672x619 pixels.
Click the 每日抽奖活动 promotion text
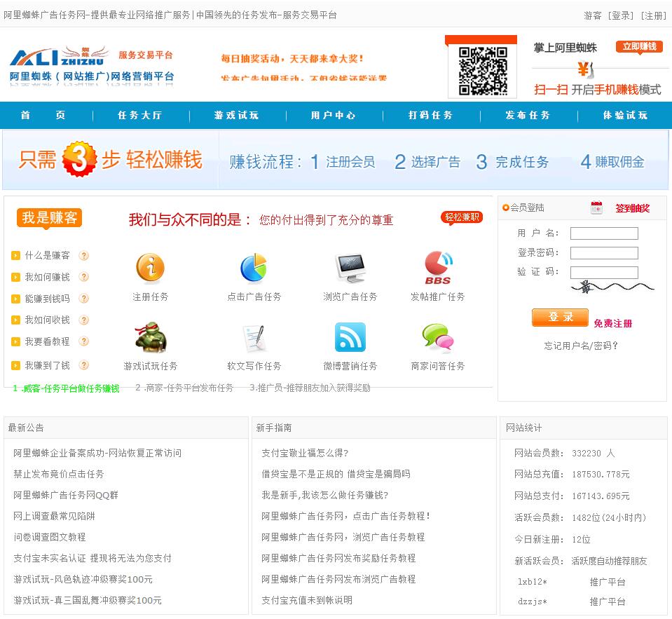click(x=292, y=59)
